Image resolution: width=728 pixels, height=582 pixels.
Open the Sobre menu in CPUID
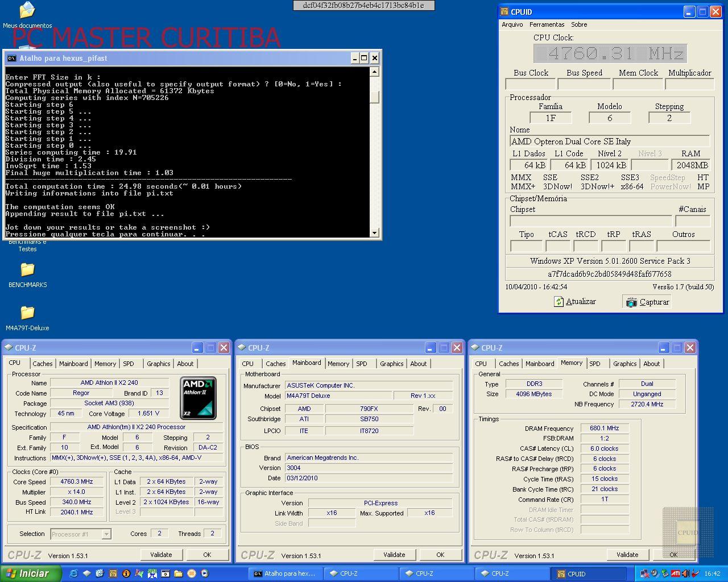click(579, 24)
